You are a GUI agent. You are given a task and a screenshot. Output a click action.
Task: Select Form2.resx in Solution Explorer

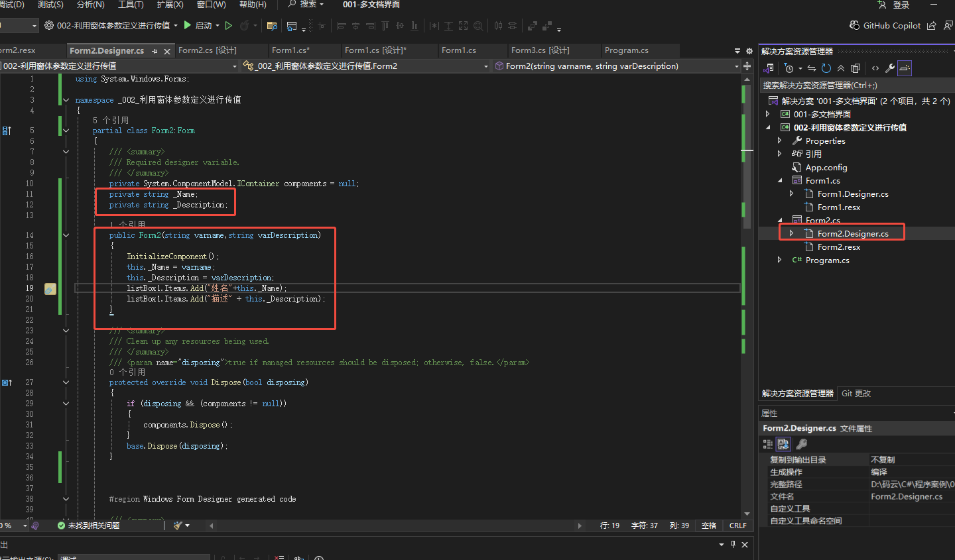click(x=838, y=247)
